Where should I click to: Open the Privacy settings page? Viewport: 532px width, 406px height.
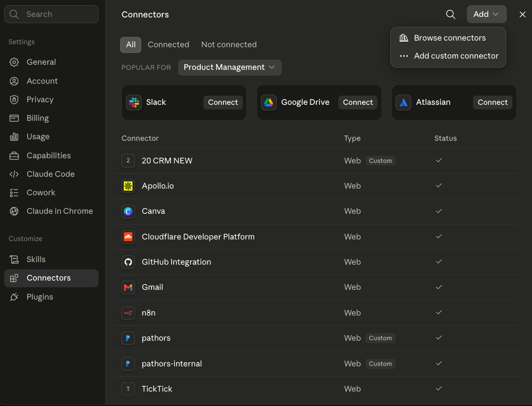(51, 100)
